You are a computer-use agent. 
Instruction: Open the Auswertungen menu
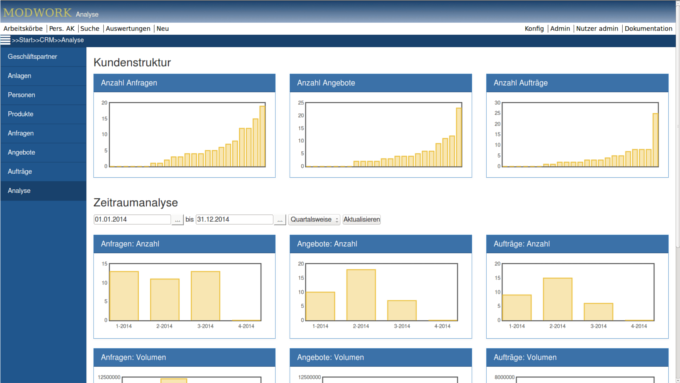pyautogui.click(x=128, y=29)
